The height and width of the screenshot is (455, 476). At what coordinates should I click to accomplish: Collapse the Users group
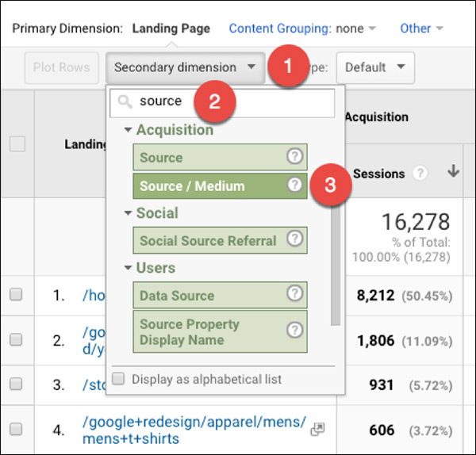128,268
